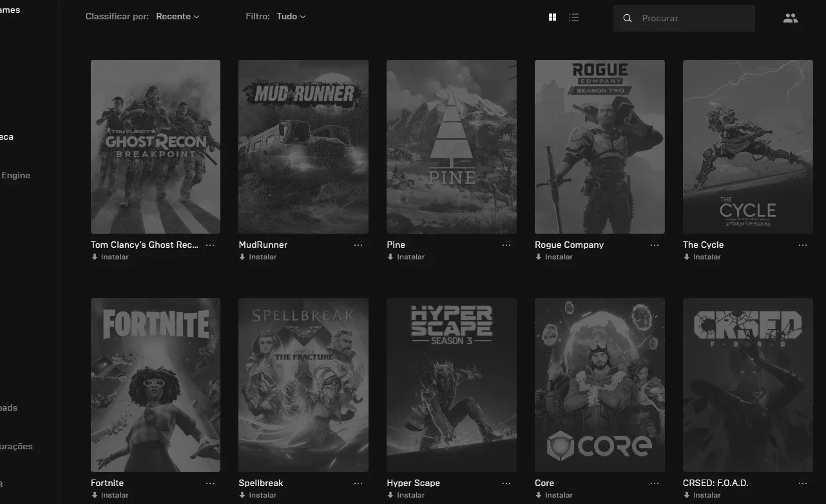Open the three-dot menu for MudRunner
Screen dimensions: 826x504
coord(358,245)
